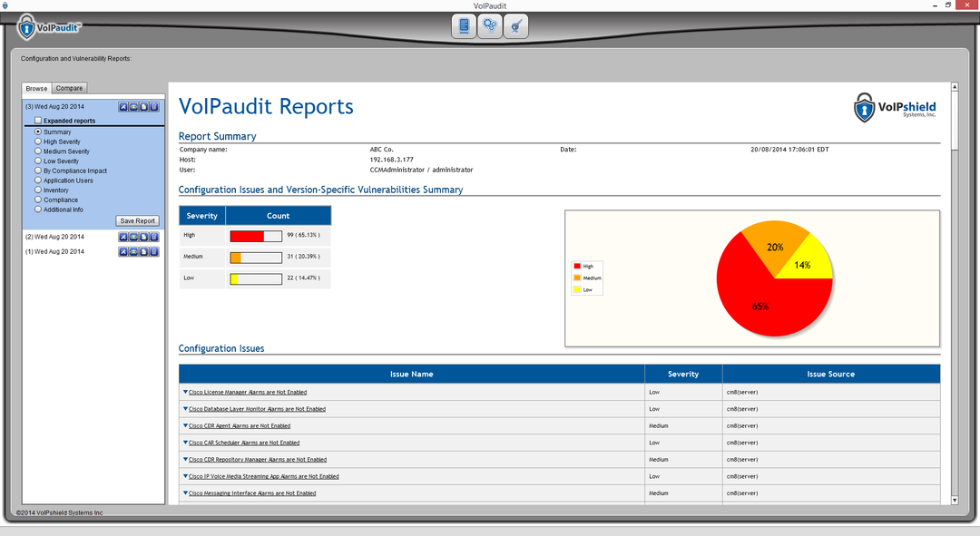
Task: Click orange Medium swatch in chart legend
Action: 577,278
